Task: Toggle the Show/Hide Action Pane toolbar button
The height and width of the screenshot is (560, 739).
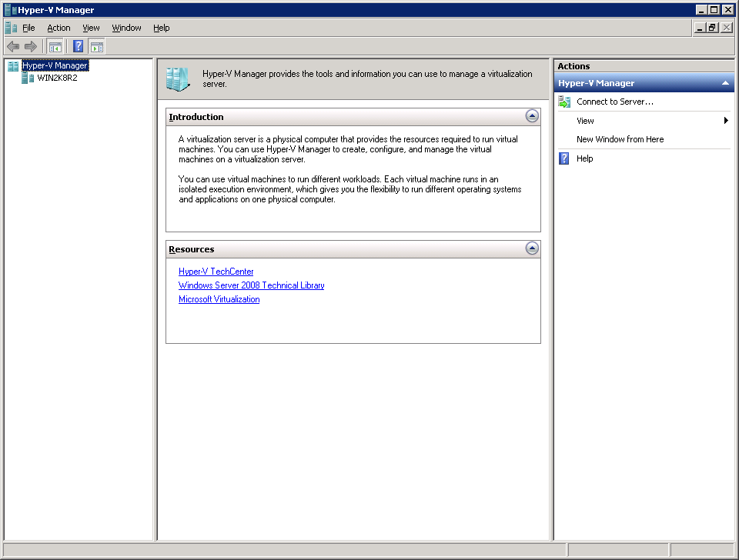Action: point(96,47)
